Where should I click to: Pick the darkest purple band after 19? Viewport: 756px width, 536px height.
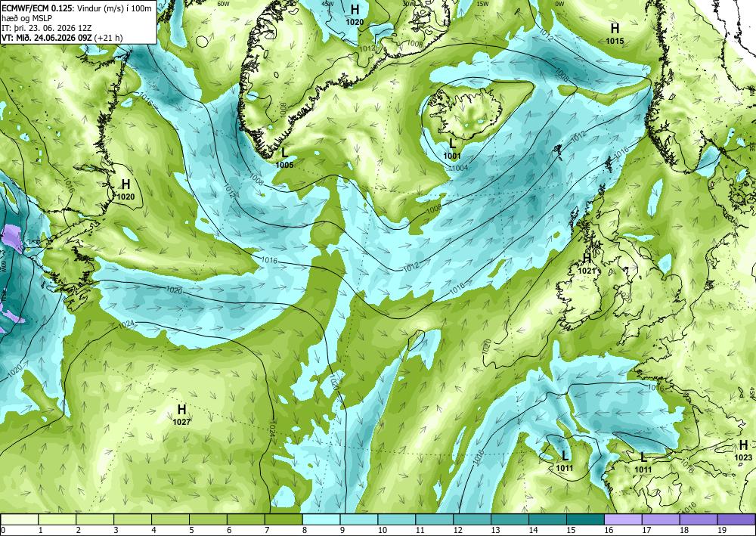point(736,519)
